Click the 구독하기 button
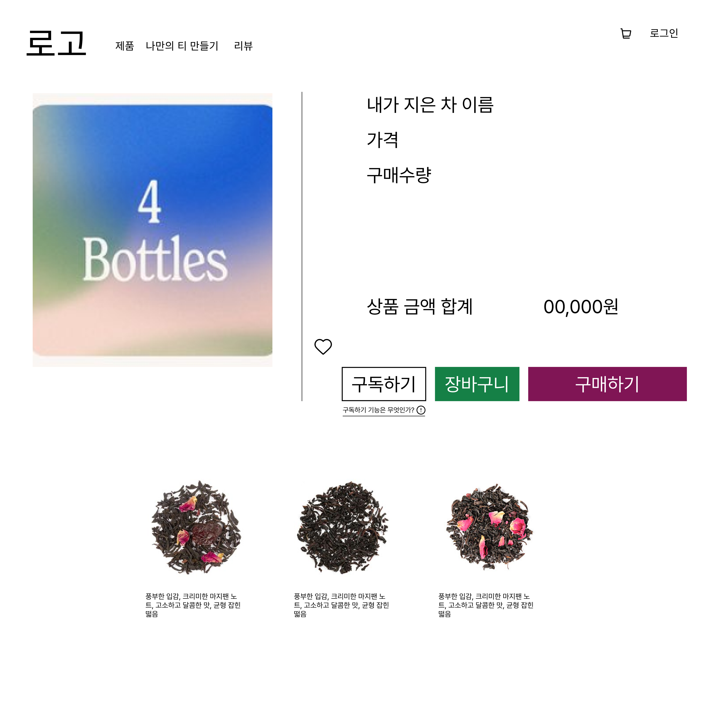703x728 pixels. pos(384,384)
